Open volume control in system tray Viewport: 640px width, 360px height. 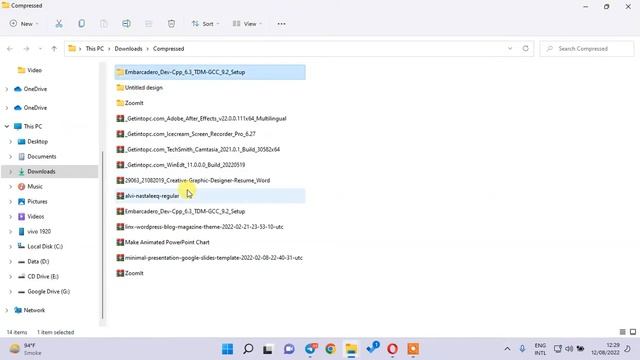[569, 349]
